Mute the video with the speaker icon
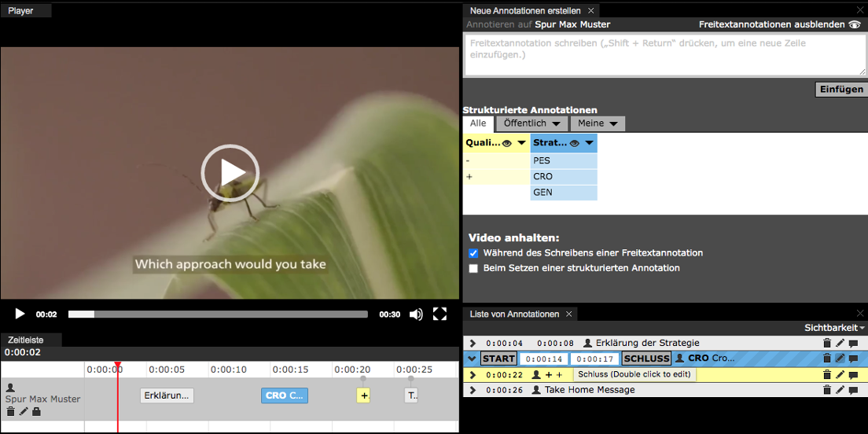This screenshot has height=434, width=868. click(416, 314)
